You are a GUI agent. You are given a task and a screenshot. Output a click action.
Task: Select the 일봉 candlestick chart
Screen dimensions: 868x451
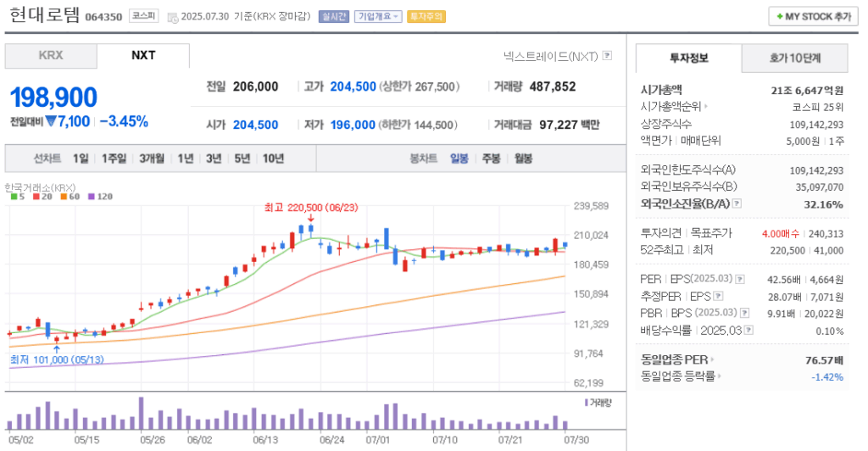[459, 159]
